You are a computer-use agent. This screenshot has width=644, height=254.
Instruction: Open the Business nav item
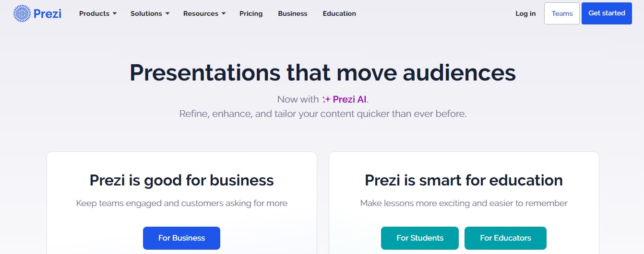(x=293, y=13)
